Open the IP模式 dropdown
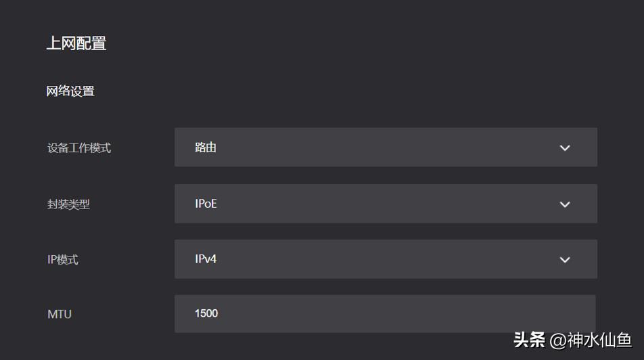644x360 pixels. [x=386, y=260]
